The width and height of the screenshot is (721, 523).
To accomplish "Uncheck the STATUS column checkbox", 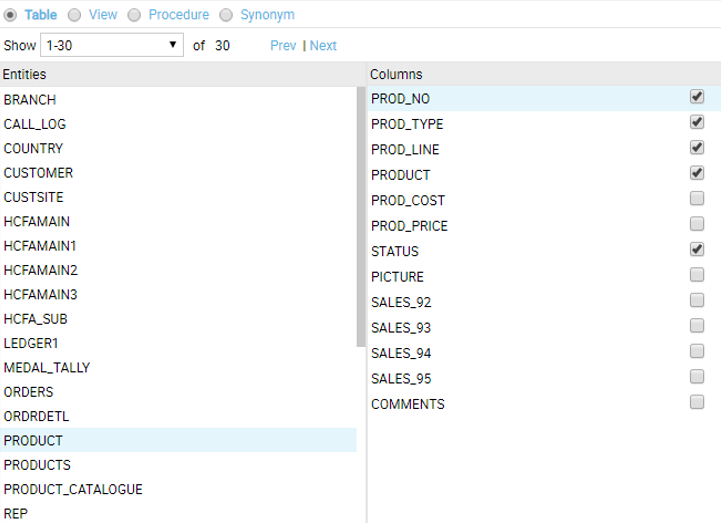I will (x=697, y=249).
